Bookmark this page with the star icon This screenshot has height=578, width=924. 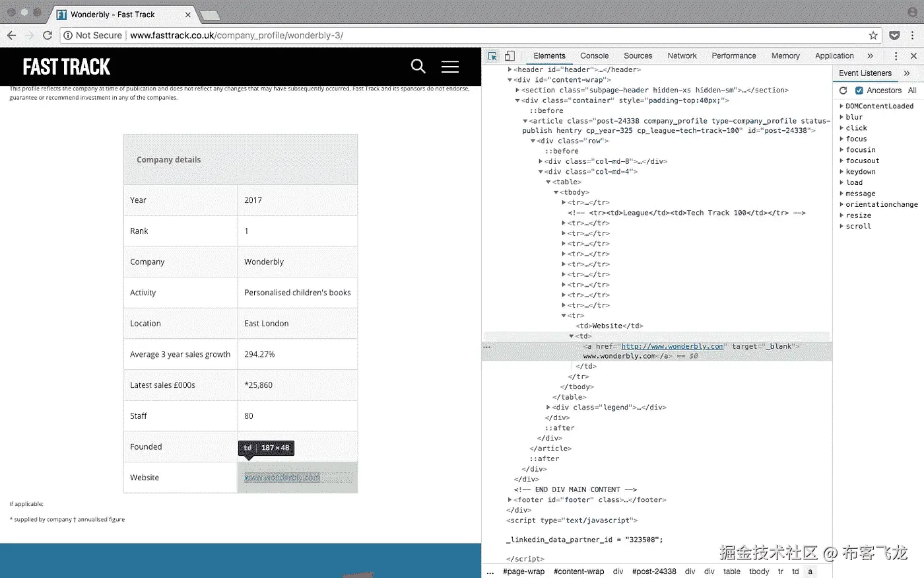tap(873, 35)
